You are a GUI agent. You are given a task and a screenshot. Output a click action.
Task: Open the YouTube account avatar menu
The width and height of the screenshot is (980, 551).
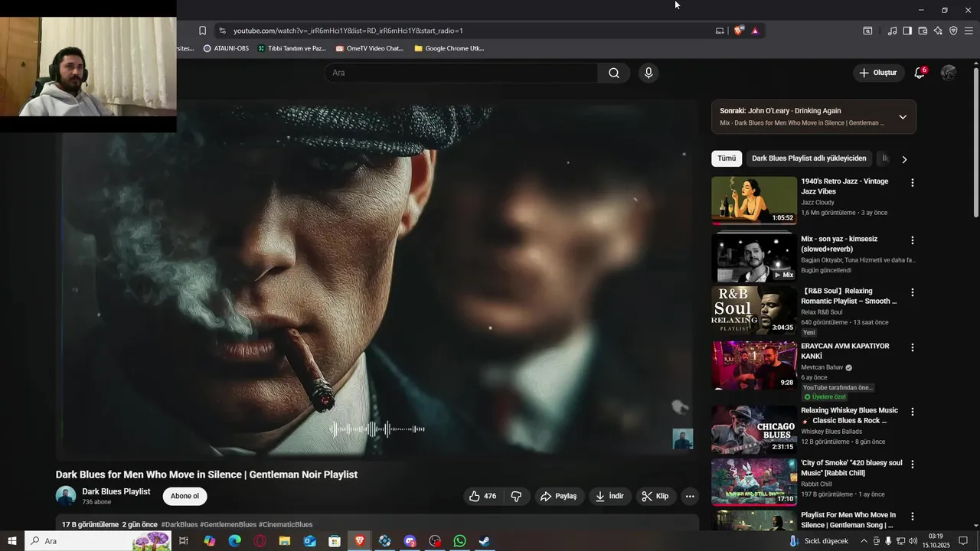coord(949,73)
